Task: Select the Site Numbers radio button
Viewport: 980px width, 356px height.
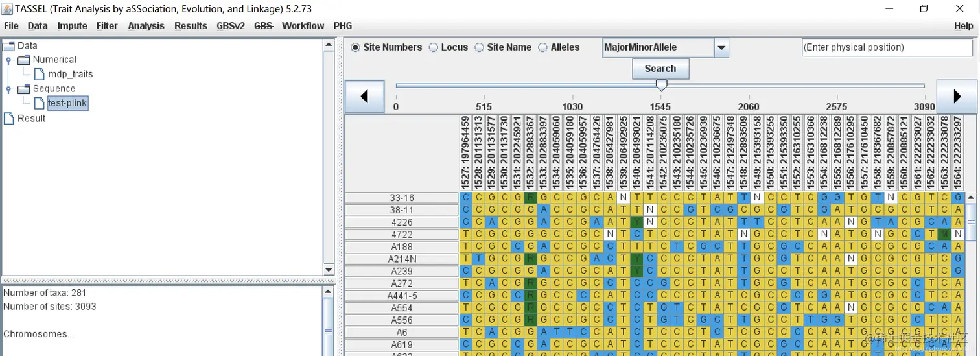Action: (x=355, y=47)
